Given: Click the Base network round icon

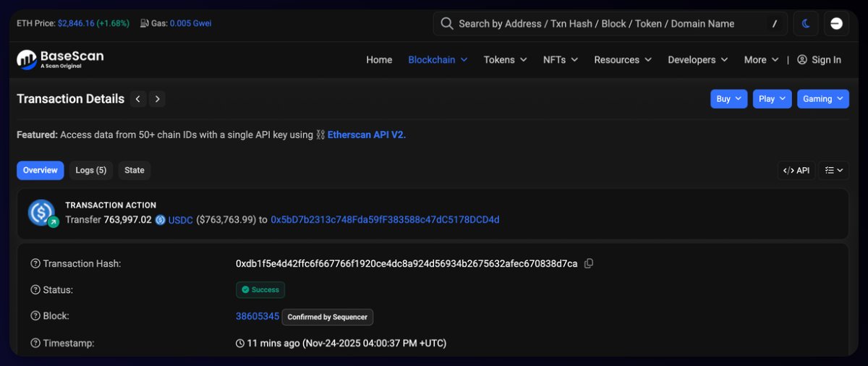Looking at the screenshot, I should click(836, 24).
